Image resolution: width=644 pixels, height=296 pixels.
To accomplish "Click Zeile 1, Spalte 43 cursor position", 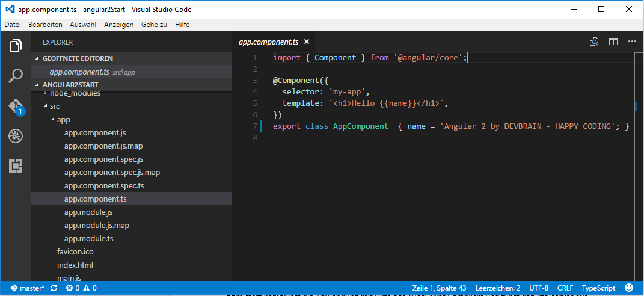I will (x=438, y=288).
